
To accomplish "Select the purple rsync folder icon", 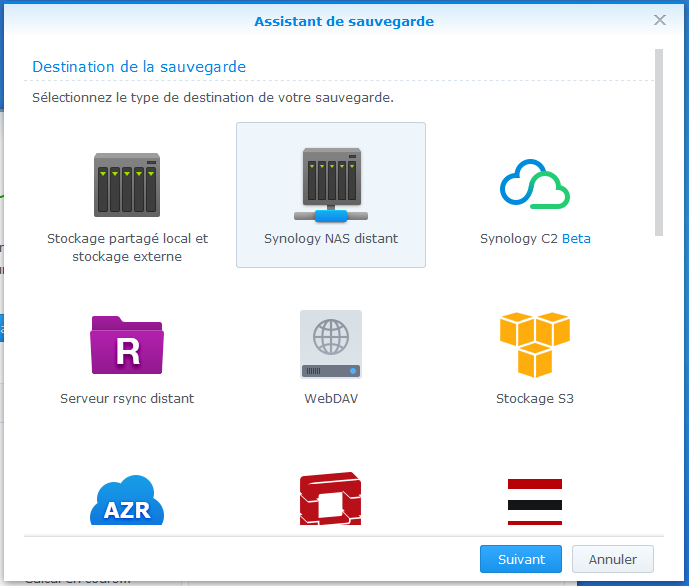I will [x=126, y=345].
